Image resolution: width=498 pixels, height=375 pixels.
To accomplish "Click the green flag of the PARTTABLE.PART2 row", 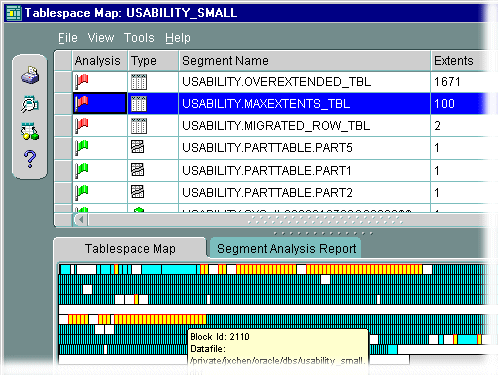I will pos(81,192).
